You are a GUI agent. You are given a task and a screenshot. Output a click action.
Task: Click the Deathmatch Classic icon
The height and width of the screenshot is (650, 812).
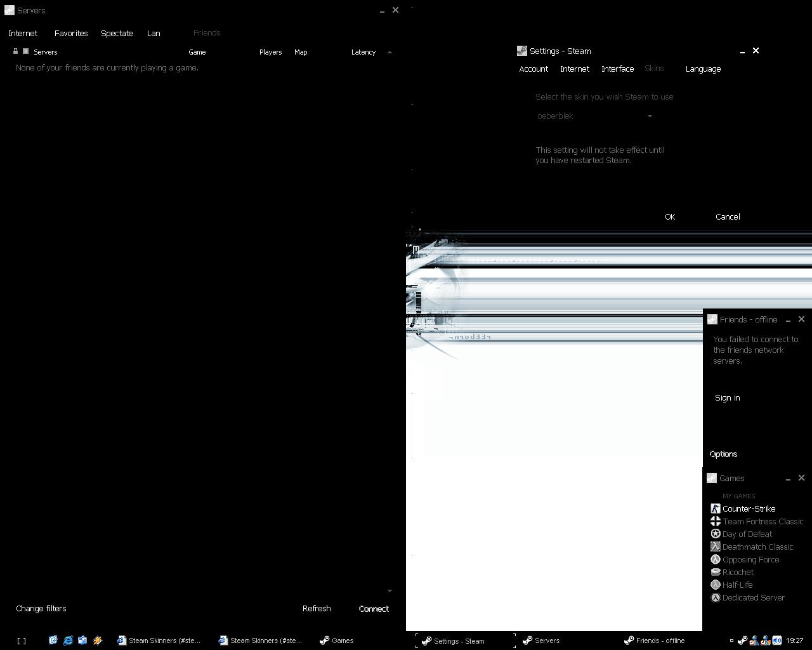(715, 547)
